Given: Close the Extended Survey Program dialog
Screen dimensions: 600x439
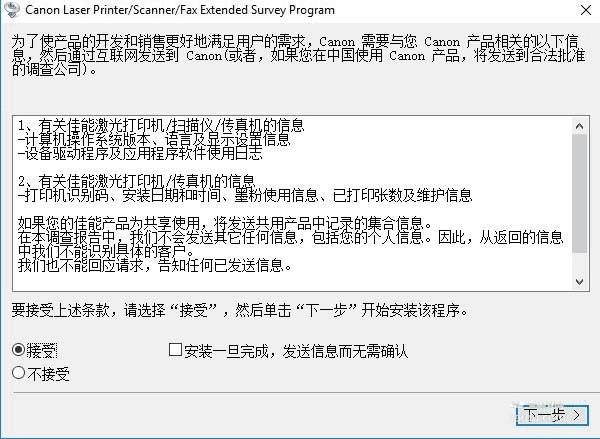Looking at the screenshot, I should pyautogui.click(x=585, y=10).
